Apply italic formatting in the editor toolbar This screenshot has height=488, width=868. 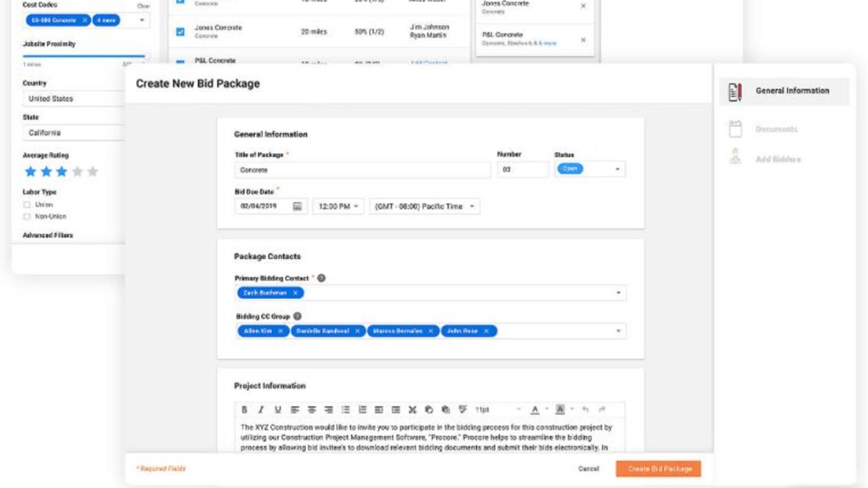pyautogui.click(x=261, y=410)
